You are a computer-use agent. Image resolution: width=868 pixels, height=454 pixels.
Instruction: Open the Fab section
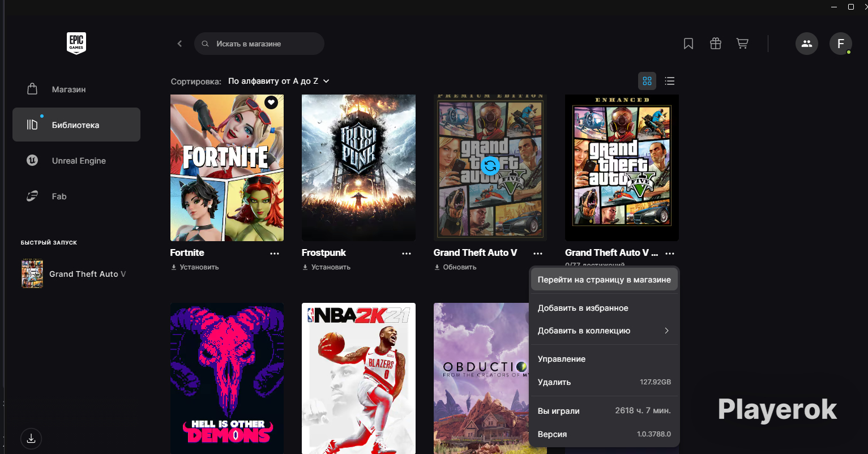click(76, 196)
